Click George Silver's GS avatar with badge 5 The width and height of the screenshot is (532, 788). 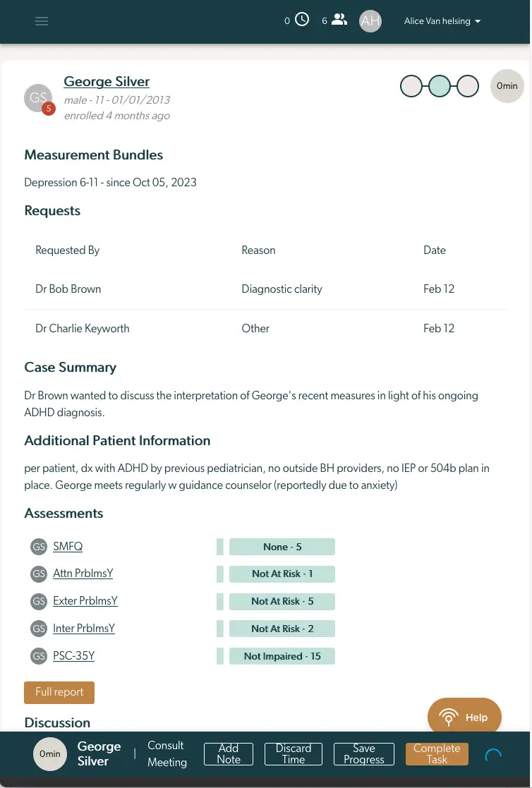pos(38,97)
